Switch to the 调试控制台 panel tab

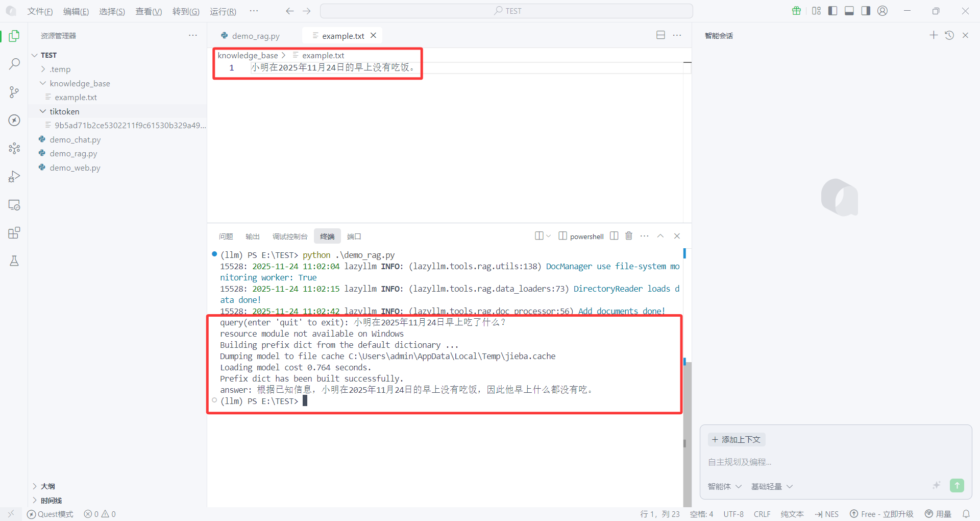[290, 236]
